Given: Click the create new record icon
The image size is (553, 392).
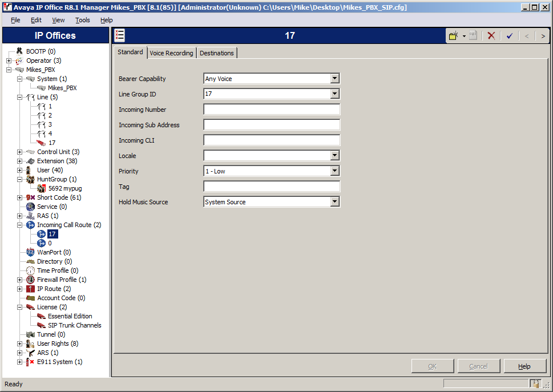Looking at the screenshot, I should 454,35.
